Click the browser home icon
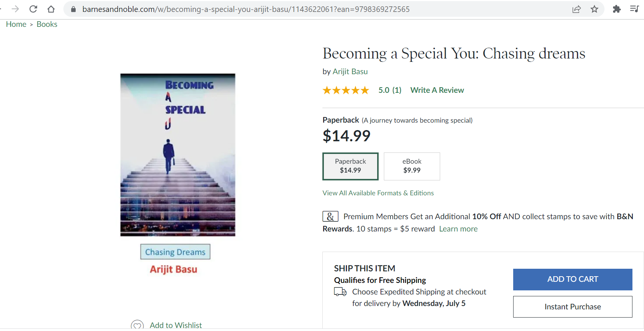 (51, 9)
